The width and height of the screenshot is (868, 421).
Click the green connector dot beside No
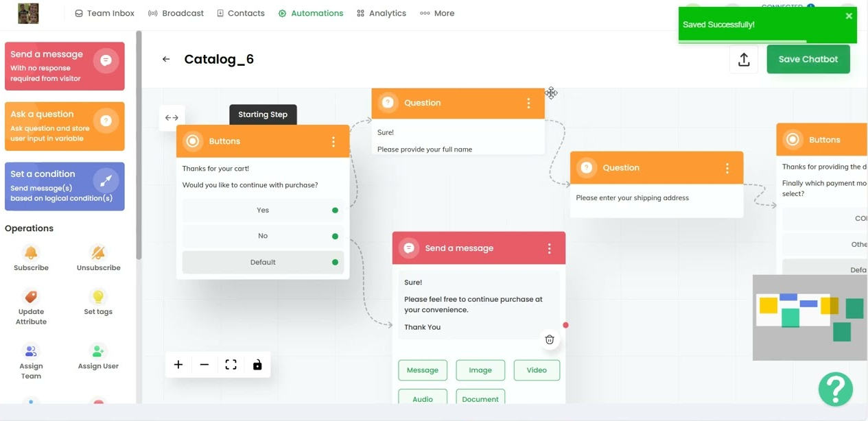335,236
